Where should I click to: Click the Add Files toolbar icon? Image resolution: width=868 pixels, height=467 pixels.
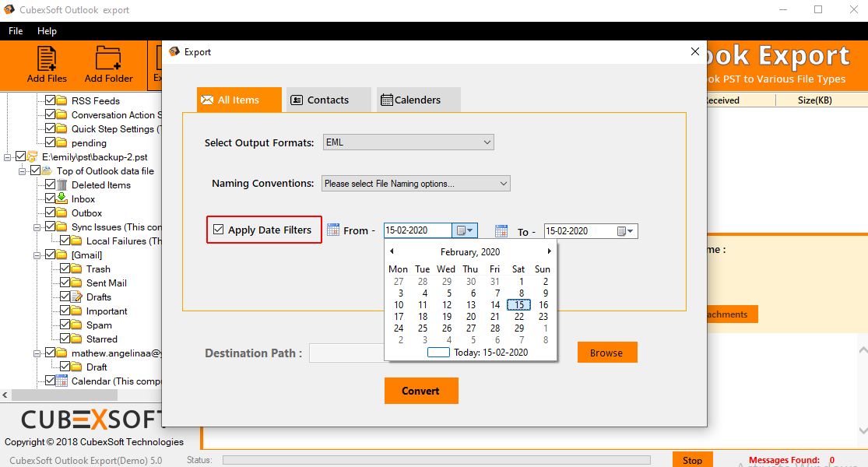47,59
